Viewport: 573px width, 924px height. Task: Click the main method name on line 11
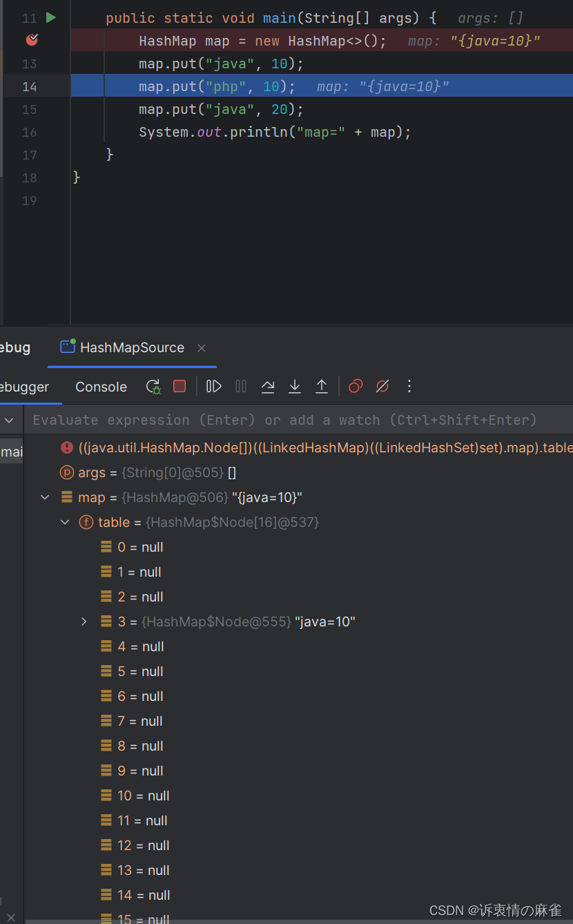279,18
